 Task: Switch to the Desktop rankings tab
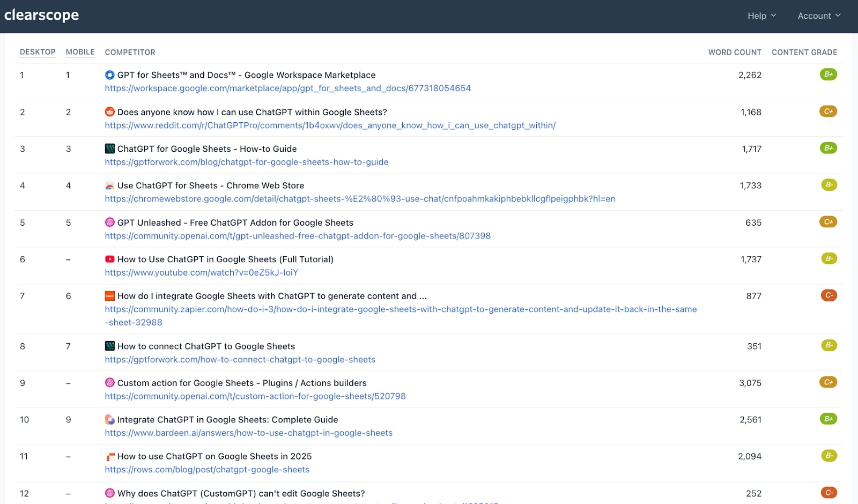(38, 52)
